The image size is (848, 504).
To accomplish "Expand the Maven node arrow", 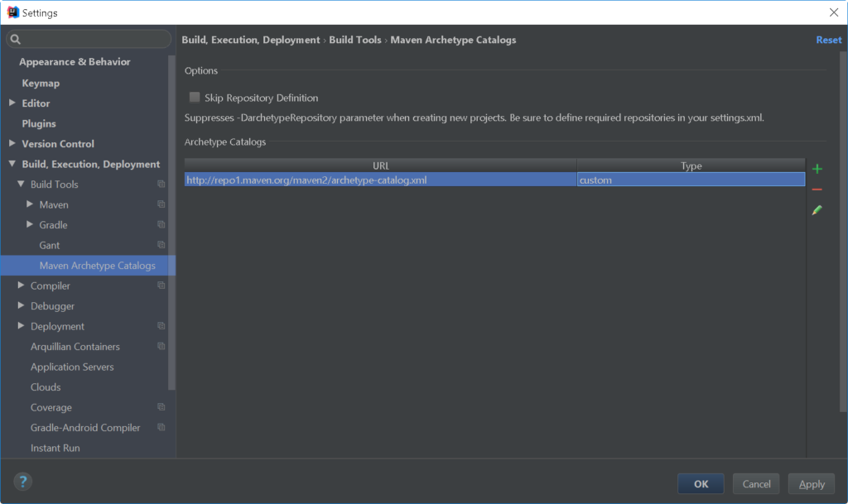I will tap(30, 204).
